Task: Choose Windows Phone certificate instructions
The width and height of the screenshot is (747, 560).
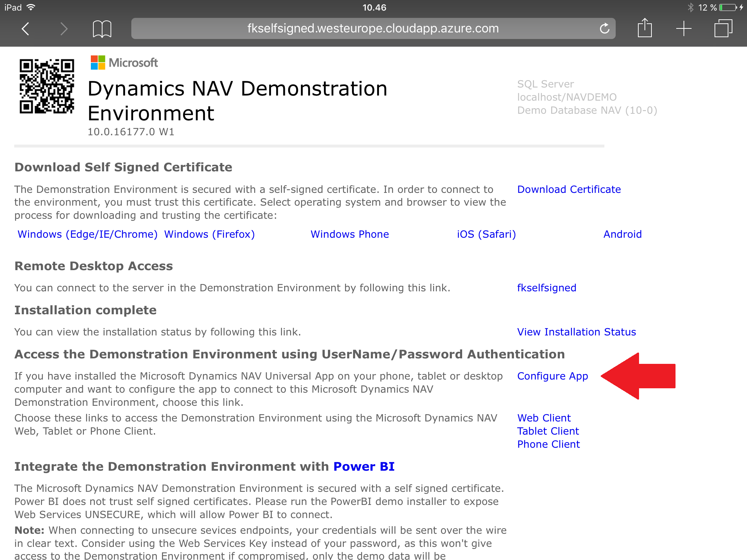Action: [349, 234]
